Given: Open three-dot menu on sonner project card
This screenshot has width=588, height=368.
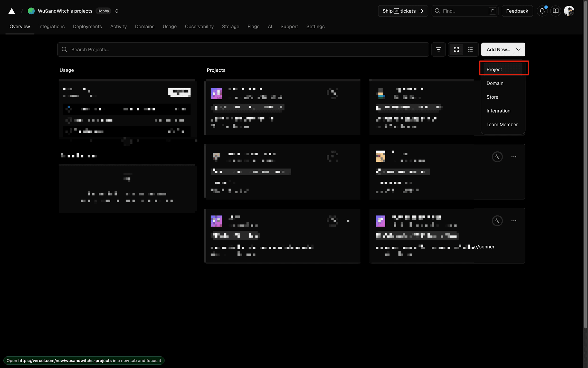Looking at the screenshot, I should pos(514,221).
